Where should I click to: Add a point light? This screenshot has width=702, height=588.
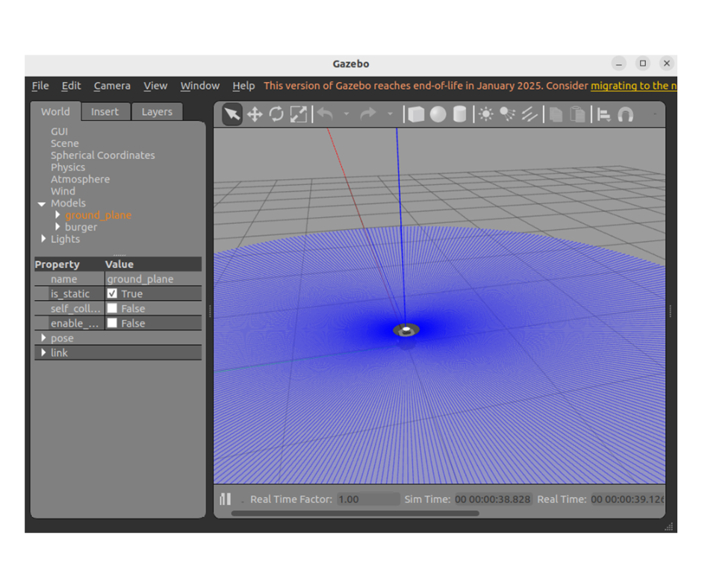pos(486,114)
